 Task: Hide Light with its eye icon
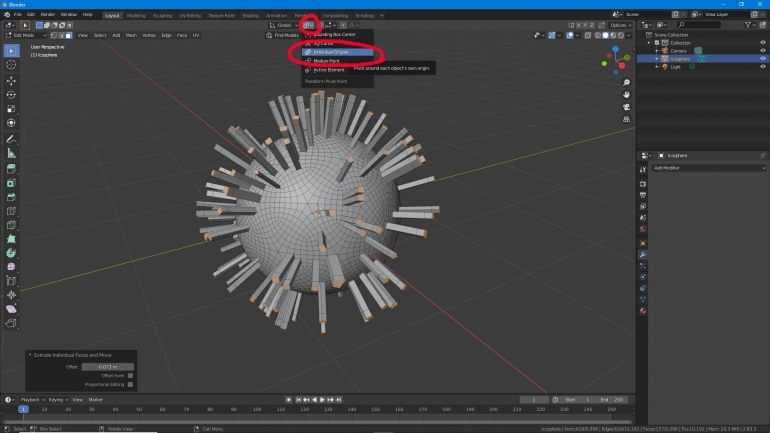coord(763,67)
